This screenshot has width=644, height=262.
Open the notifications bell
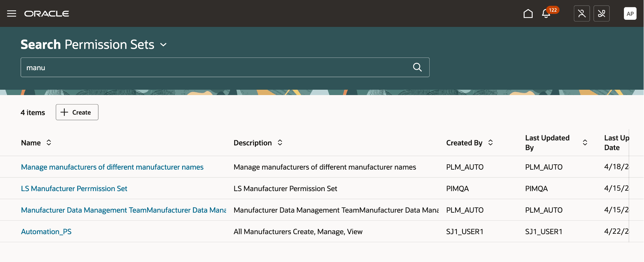[546, 13]
